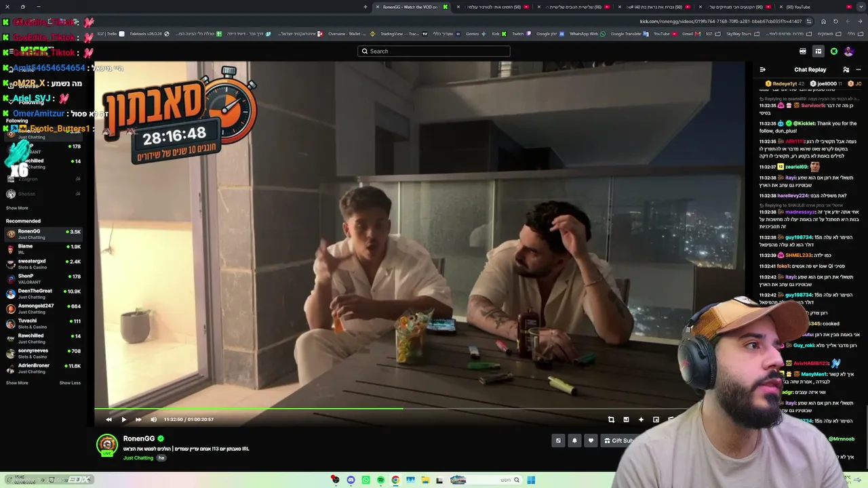Viewport: 868px width, 488px height.
Task: Open Tuvachi channel in Recommended
Action: (43, 323)
